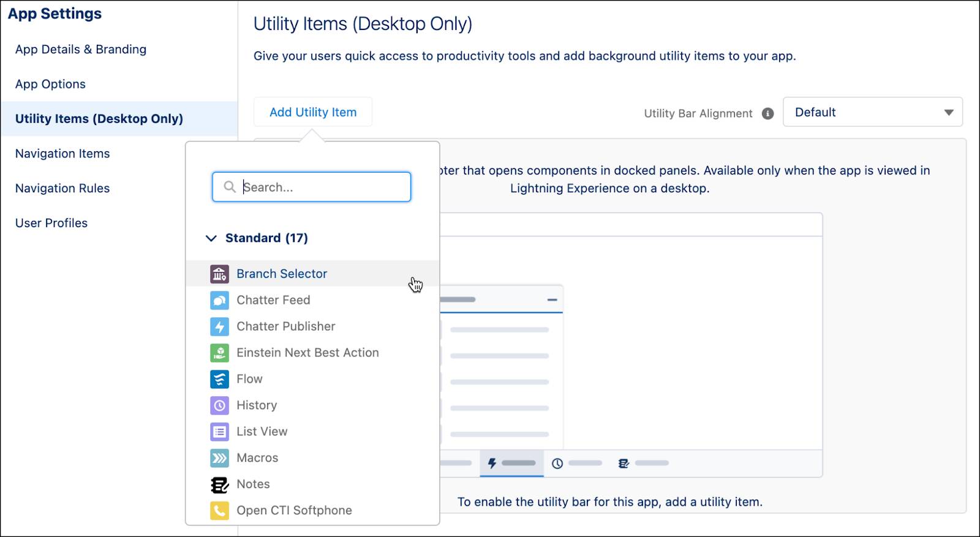Click the Einstein Next Best Action icon
This screenshot has width=980, height=537.
pyautogui.click(x=219, y=353)
